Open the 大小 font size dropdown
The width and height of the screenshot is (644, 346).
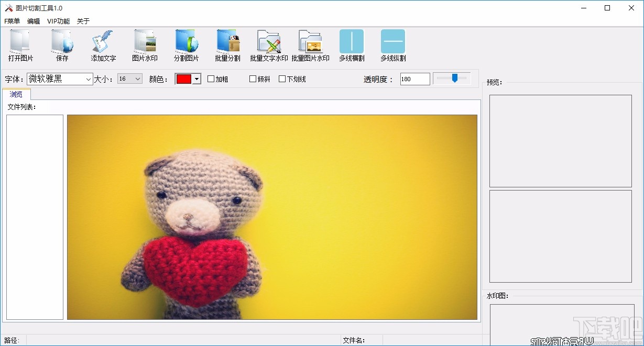(x=138, y=79)
